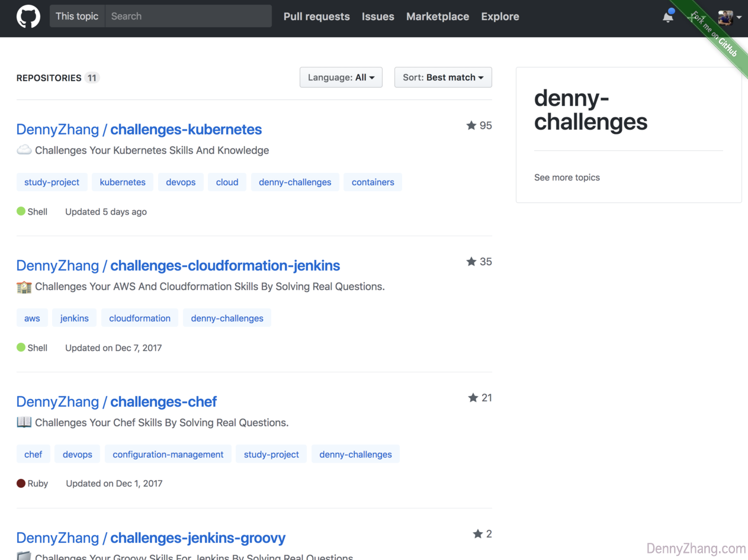Click the star icon beside 2
This screenshot has width=748, height=560.
pos(478,534)
